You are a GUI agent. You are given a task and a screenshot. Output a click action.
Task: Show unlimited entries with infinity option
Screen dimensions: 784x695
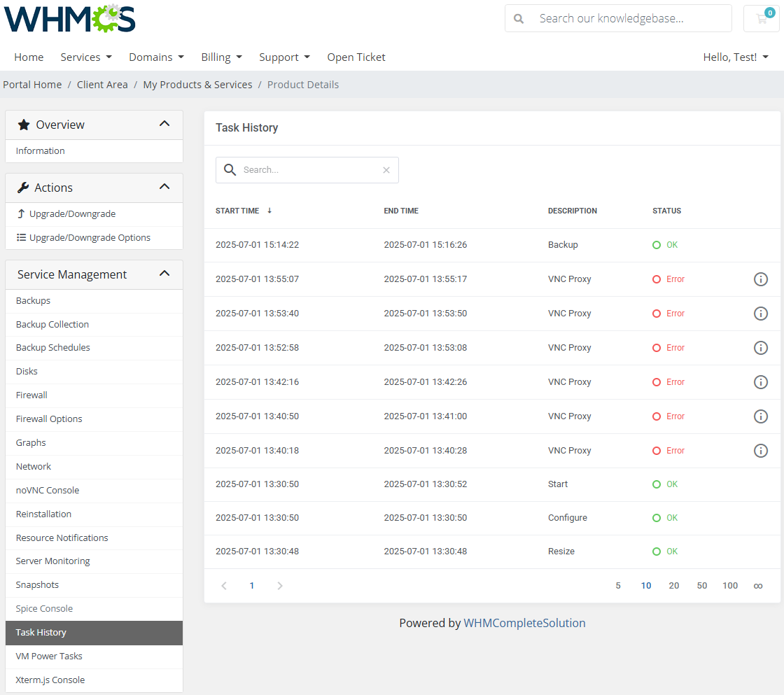click(x=758, y=586)
